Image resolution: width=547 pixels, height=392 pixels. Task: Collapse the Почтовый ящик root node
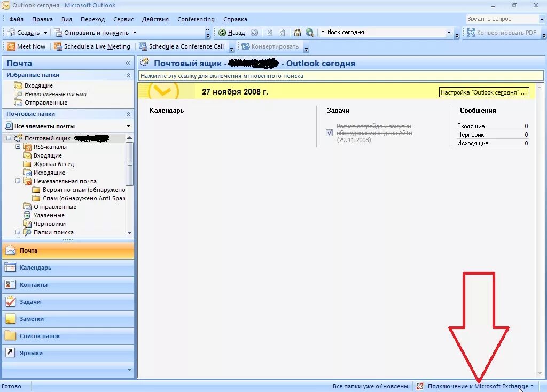click(x=9, y=138)
